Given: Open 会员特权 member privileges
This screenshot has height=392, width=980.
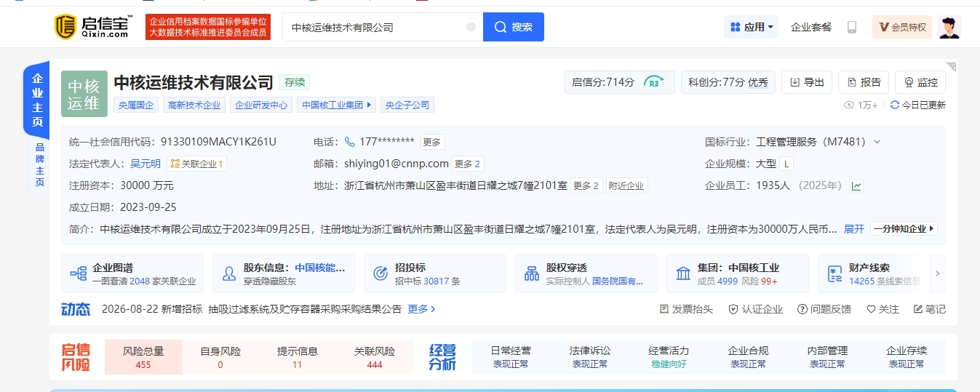Looking at the screenshot, I should pyautogui.click(x=902, y=27).
